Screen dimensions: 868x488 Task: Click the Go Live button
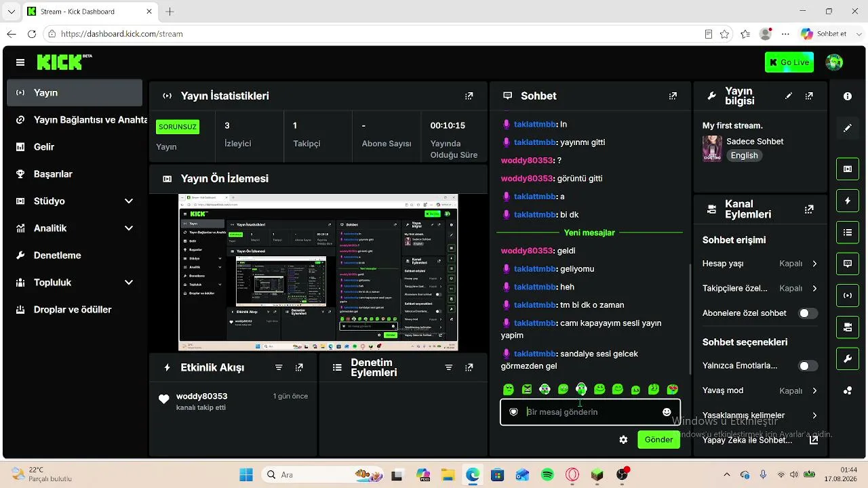[x=789, y=62]
